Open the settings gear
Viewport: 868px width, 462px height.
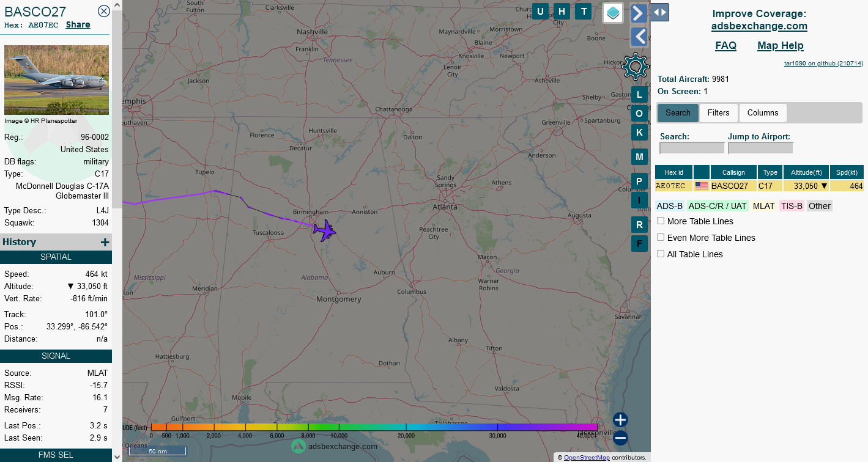tap(635, 66)
